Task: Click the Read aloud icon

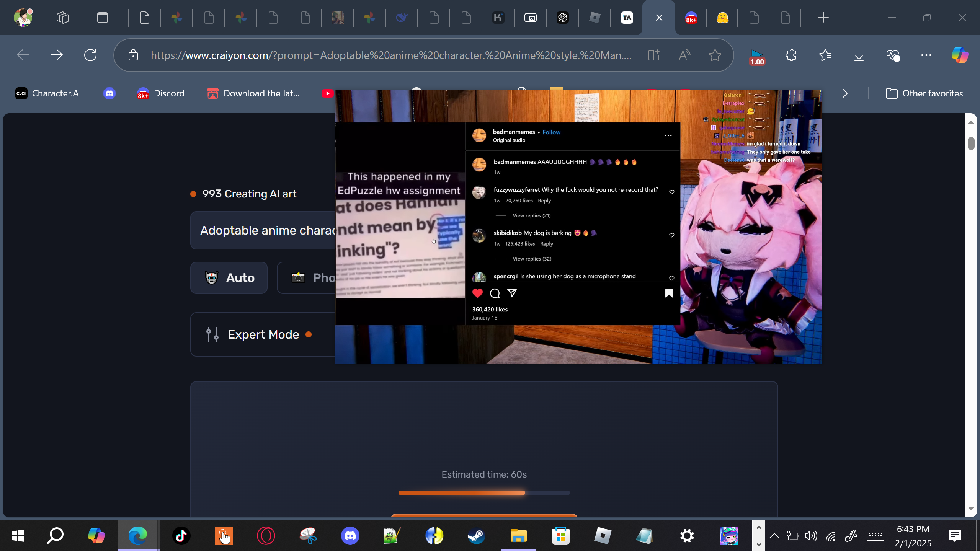Action: click(x=684, y=55)
